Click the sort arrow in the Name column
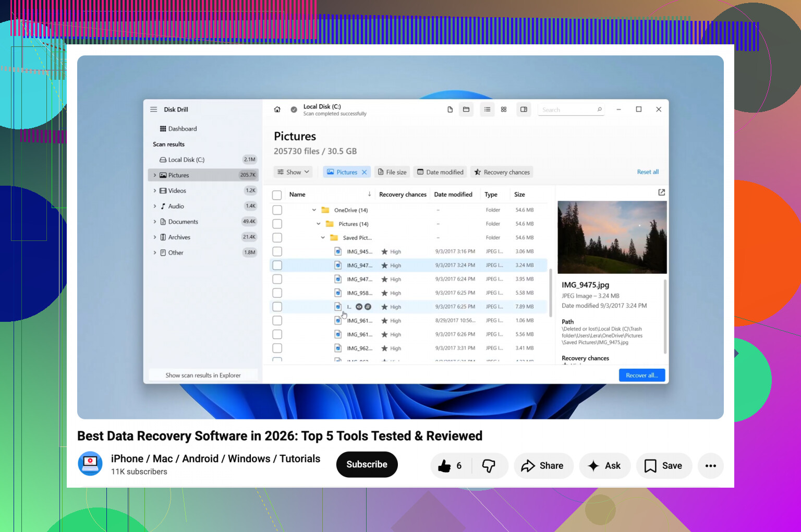The width and height of the screenshot is (801, 532). (369, 194)
